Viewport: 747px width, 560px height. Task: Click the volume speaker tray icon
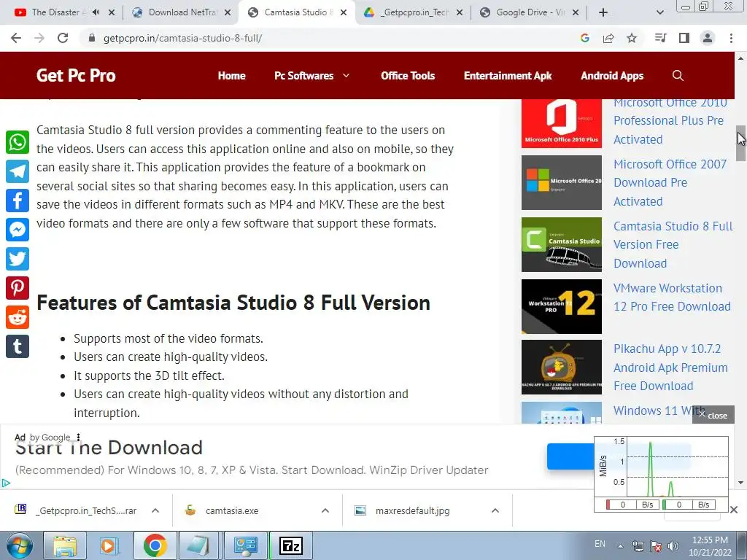[x=673, y=546]
